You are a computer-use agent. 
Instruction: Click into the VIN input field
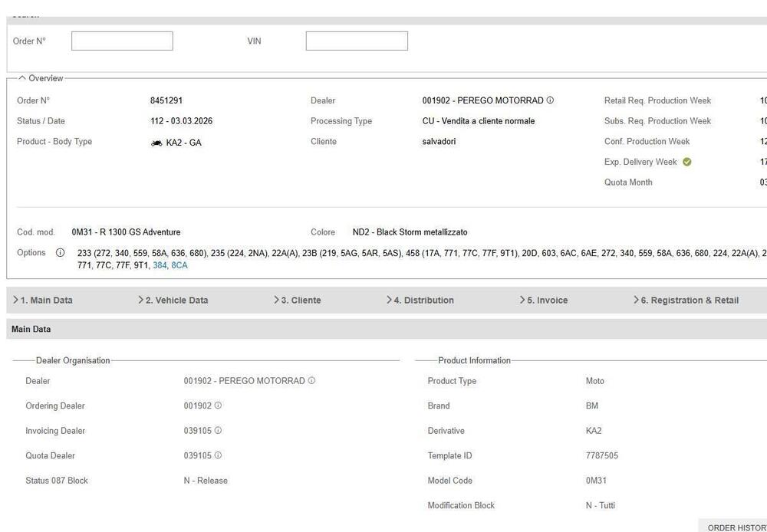(357, 41)
